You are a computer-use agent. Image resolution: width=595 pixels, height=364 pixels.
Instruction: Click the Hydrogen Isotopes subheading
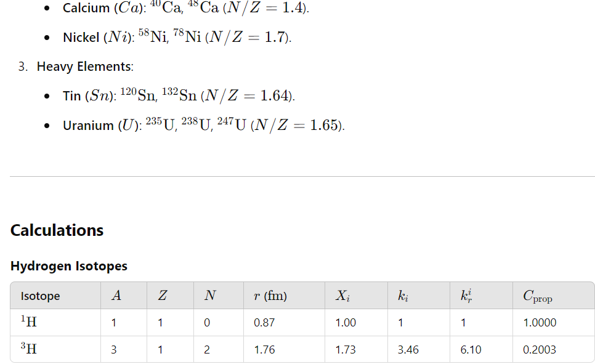point(69,266)
